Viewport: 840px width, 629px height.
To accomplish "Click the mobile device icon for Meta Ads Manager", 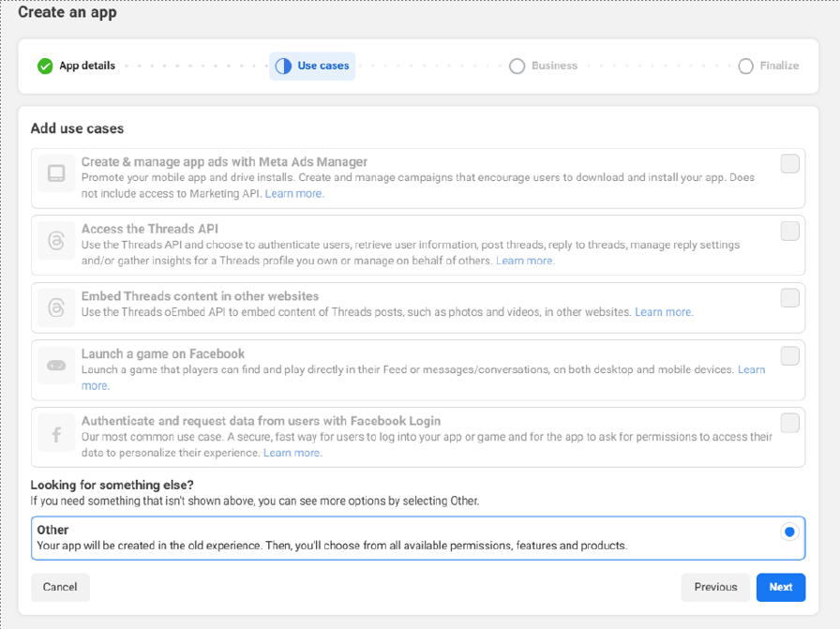I will (x=56, y=173).
